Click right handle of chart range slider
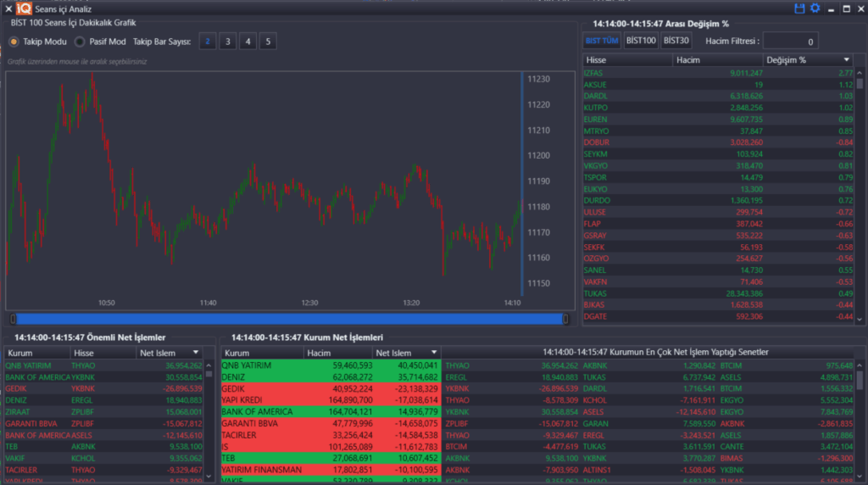This screenshot has width=868, height=485. (565, 319)
